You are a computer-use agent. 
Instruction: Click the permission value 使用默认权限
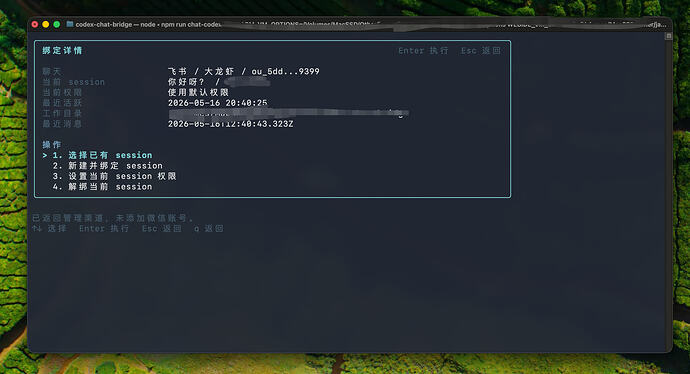pos(198,92)
